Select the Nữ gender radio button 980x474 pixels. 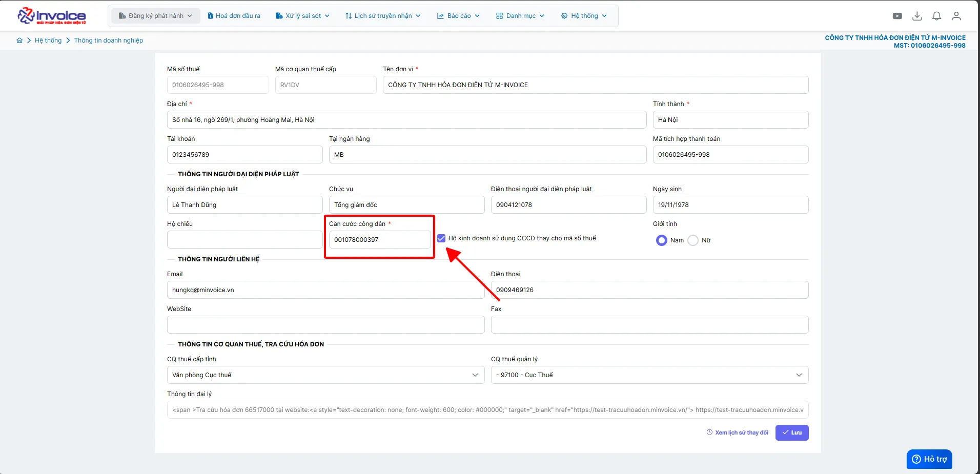tap(693, 240)
